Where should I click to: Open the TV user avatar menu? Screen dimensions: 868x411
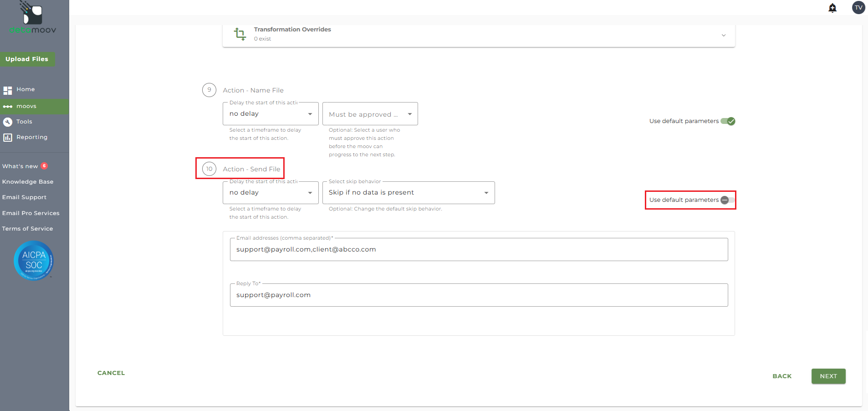pyautogui.click(x=858, y=8)
